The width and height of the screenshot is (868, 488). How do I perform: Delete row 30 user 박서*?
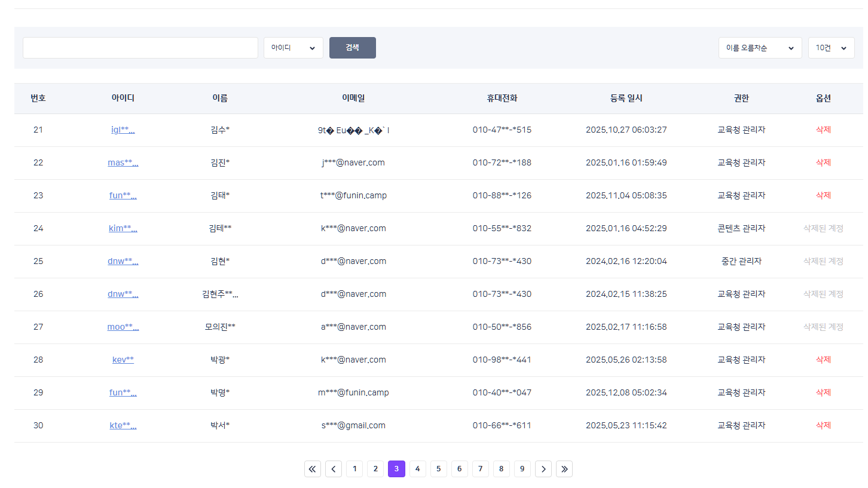coord(823,425)
